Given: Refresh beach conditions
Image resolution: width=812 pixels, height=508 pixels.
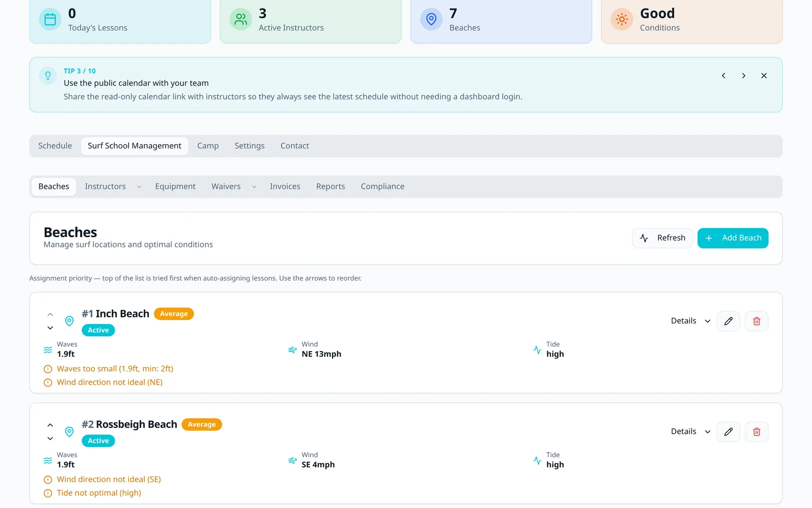Looking at the screenshot, I should [x=662, y=238].
